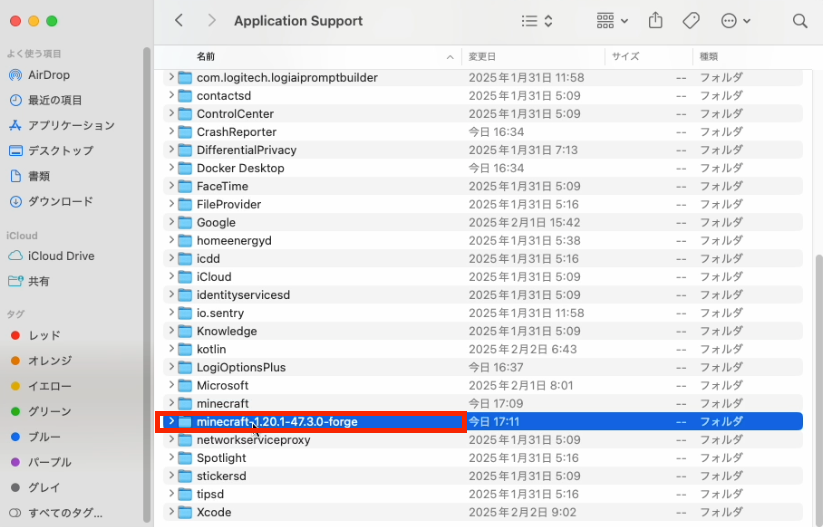Open ダウンロード in the sidebar

pyautogui.click(x=51, y=202)
